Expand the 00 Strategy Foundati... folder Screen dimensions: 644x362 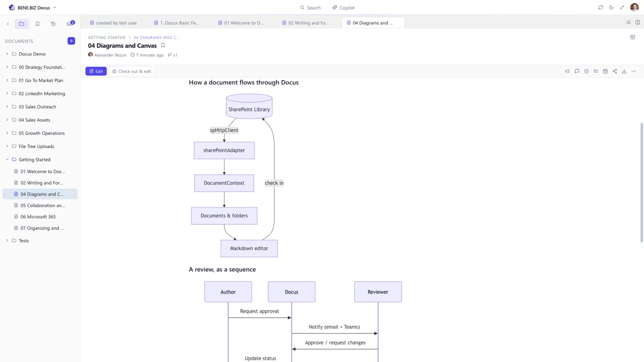click(7, 67)
